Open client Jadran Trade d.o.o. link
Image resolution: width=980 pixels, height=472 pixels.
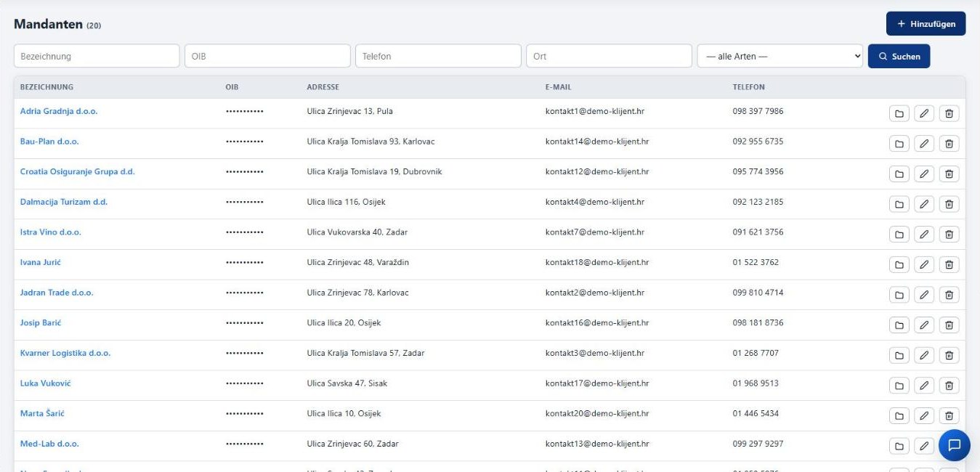point(57,293)
